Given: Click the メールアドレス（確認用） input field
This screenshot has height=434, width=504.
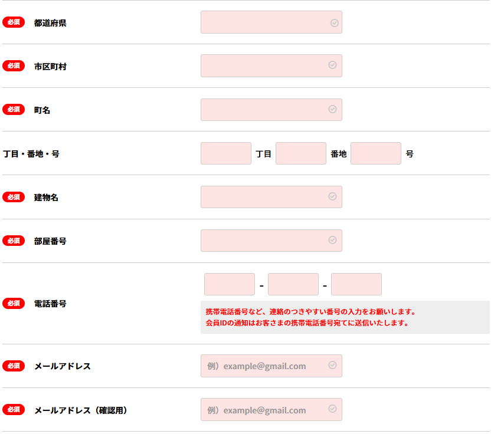Looking at the screenshot, I should click(266, 410).
